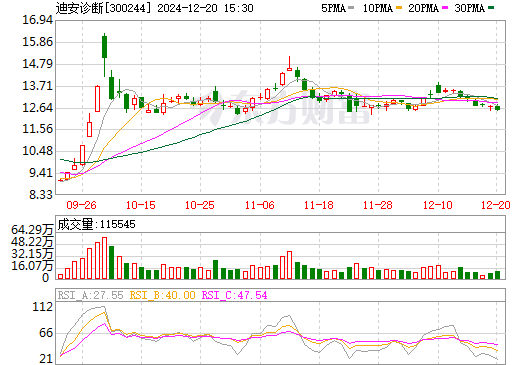
Task: Click the 10-15 date axis label
Action: click(x=141, y=205)
